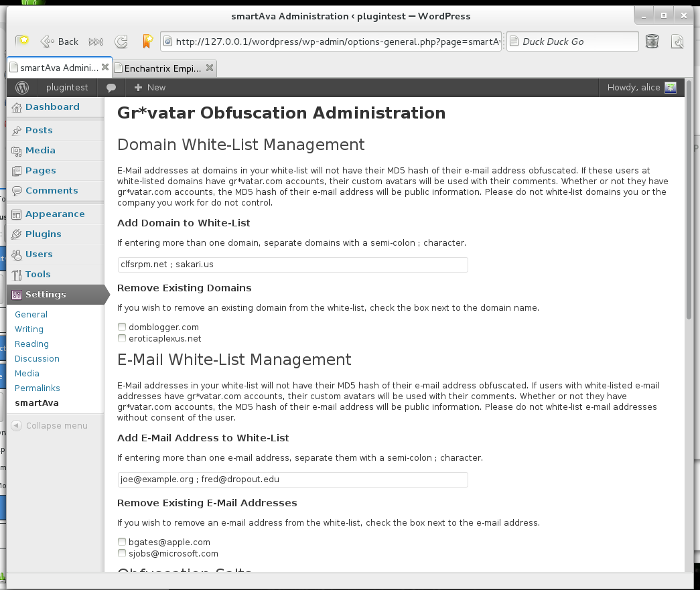Click the forward arrows icon next to Back
This screenshot has width=700, height=590.
(x=96, y=42)
